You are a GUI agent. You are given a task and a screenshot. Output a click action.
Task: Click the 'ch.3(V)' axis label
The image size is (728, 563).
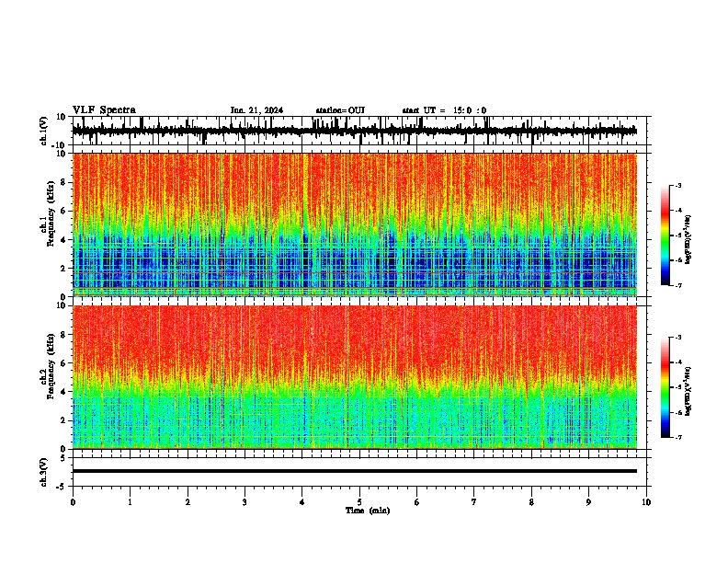tap(44, 473)
